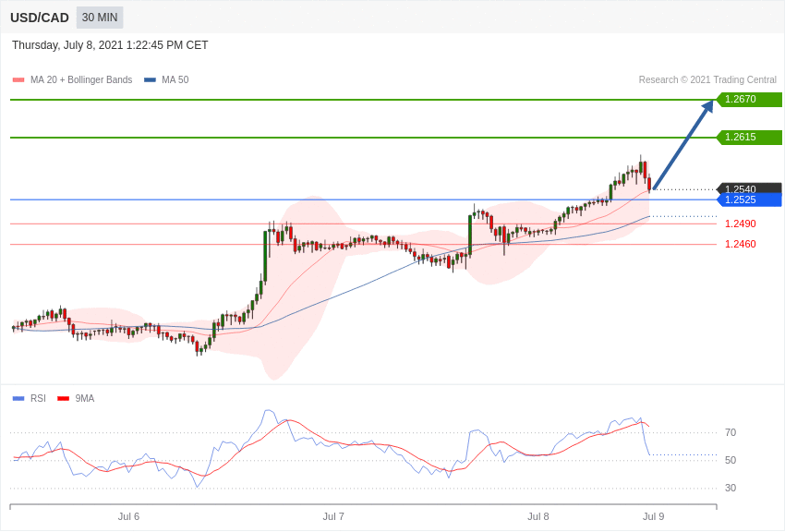
Task: Click the dark 1.2540 current price tag
Action: (749, 188)
